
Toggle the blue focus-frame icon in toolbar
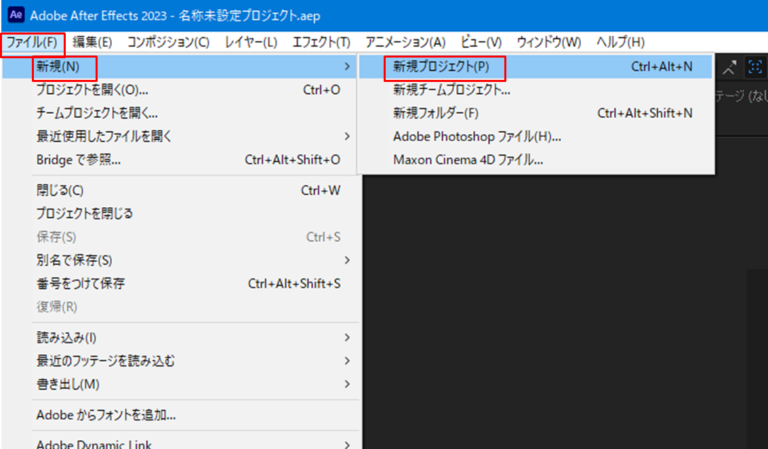[755, 67]
